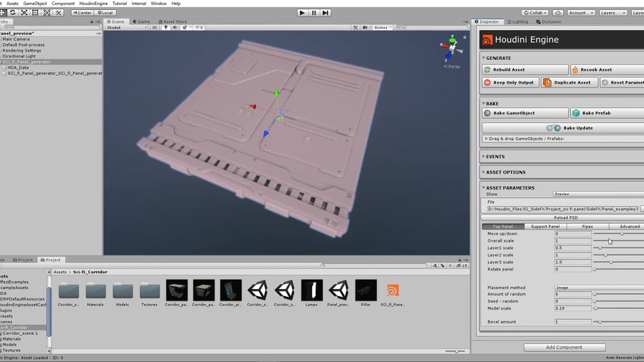Switch to Support Panel parameter tab
The image size is (644, 362).
[x=545, y=227]
